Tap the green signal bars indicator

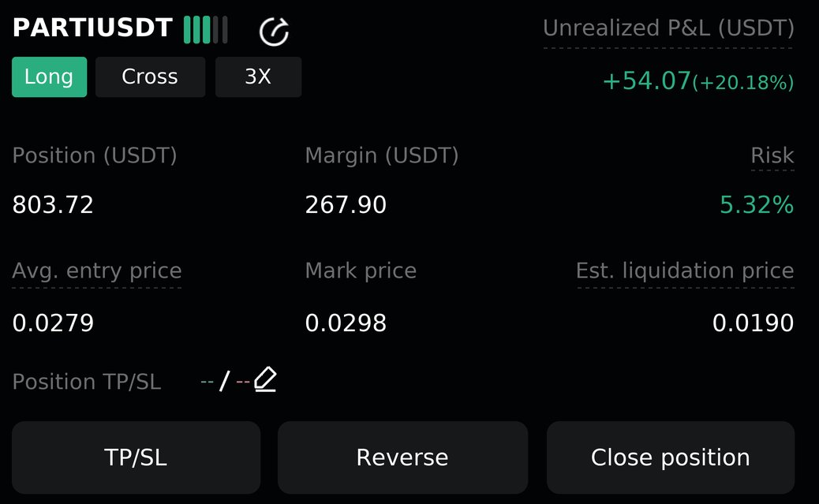pyautogui.click(x=206, y=30)
